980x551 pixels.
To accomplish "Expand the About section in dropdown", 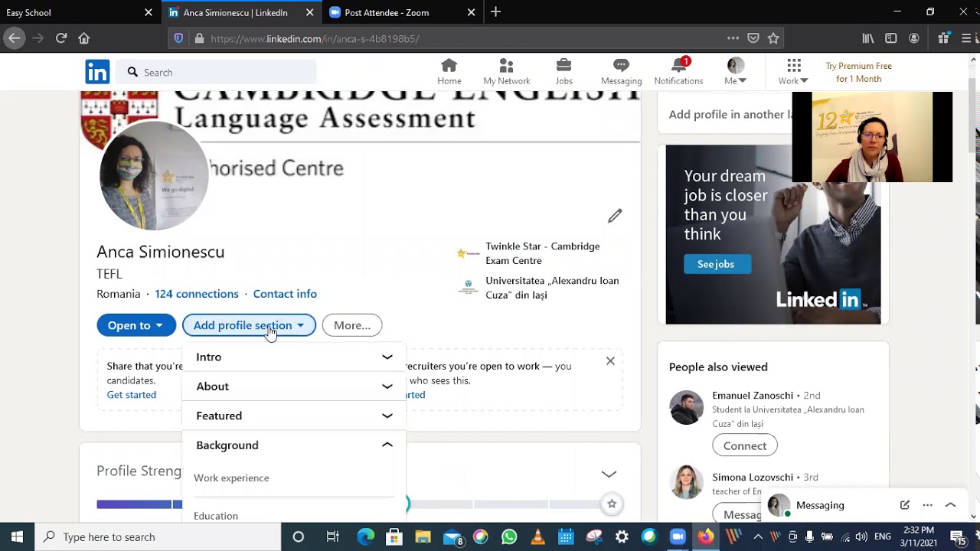I will click(387, 386).
